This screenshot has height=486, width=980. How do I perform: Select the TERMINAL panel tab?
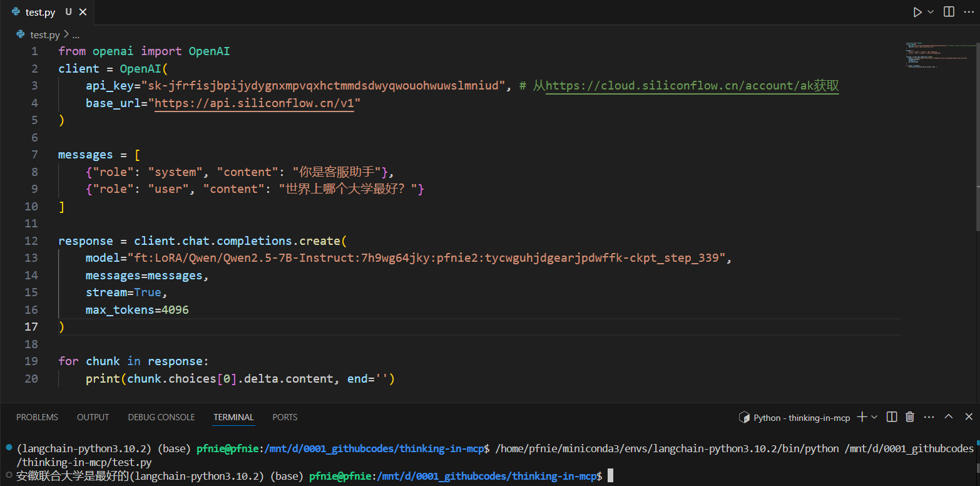233,417
